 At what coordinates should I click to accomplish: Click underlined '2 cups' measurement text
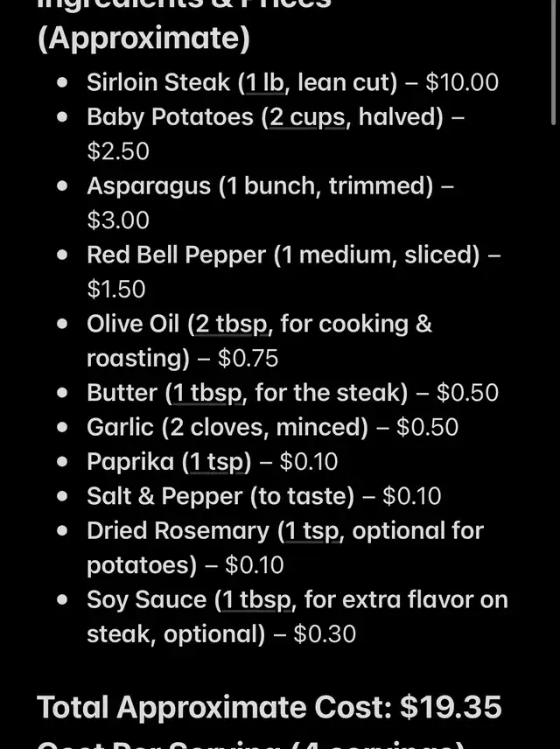click(307, 117)
